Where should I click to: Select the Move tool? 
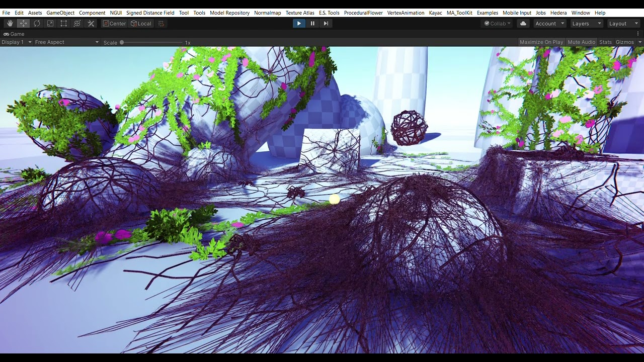[x=24, y=24]
